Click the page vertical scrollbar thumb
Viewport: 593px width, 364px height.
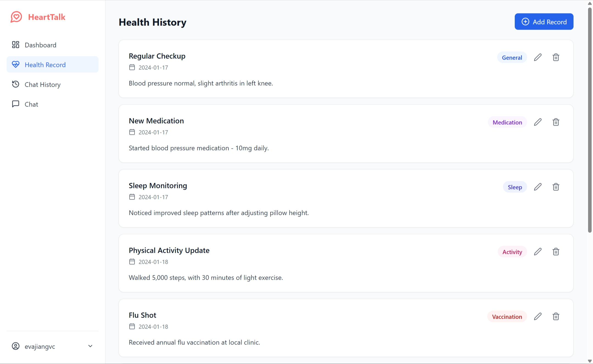[589, 118]
